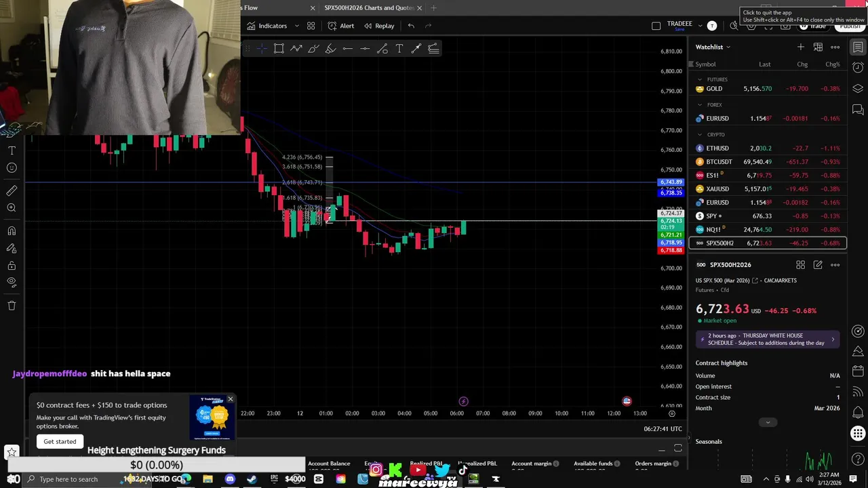This screenshot has width=868, height=488.
Task: Open File Explorer from the taskbar
Action: pyautogui.click(x=208, y=479)
